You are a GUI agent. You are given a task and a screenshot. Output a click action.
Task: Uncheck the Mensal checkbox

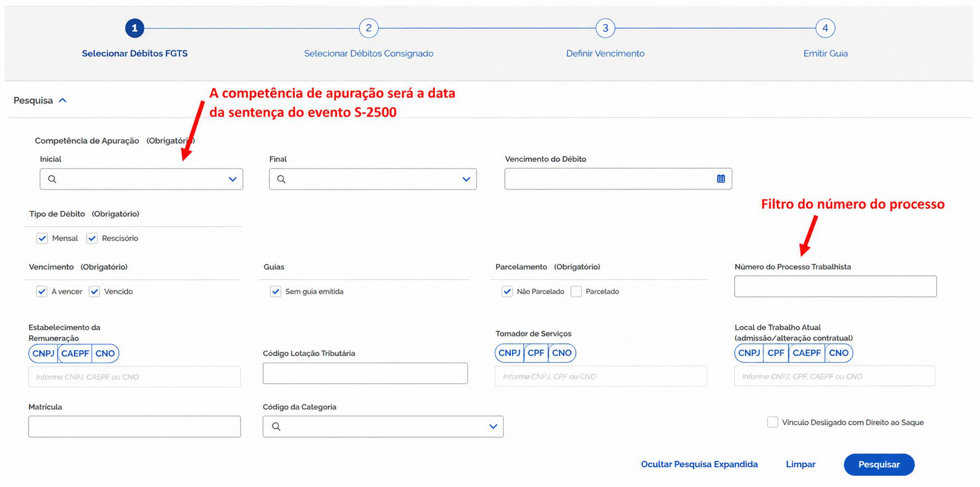click(x=42, y=238)
